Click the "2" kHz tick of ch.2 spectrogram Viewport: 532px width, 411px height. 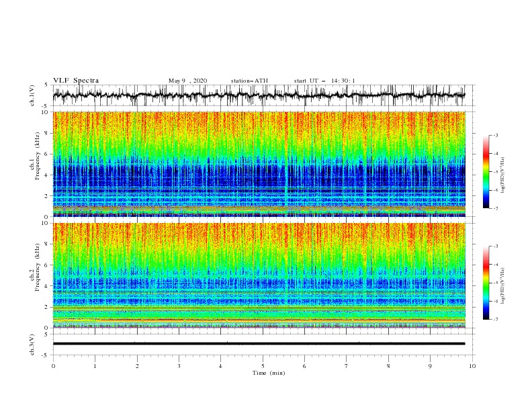pos(46,307)
